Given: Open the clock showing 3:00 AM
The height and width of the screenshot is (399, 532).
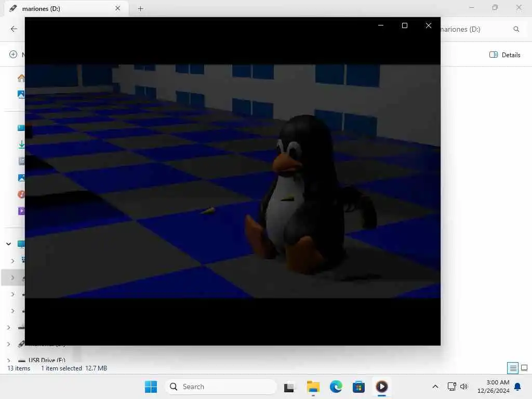Looking at the screenshot, I should 494,387.
